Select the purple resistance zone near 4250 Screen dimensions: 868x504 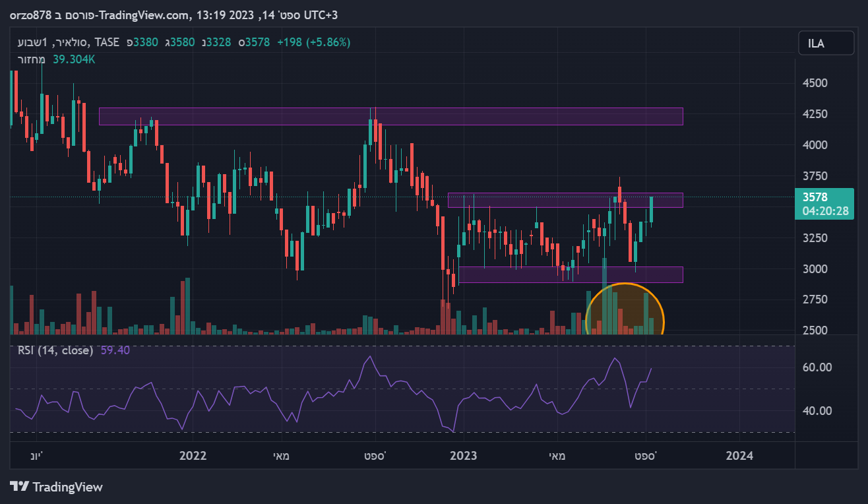pos(390,116)
